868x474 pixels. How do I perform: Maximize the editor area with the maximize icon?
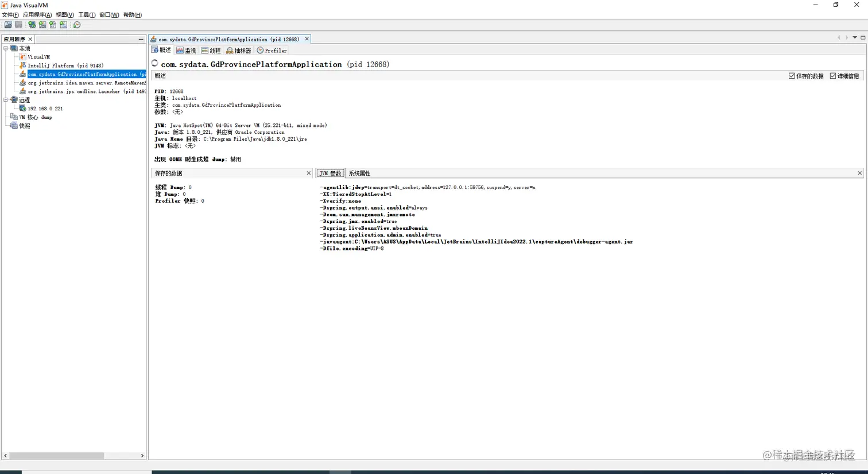pyautogui.click(x=863, y=38)
